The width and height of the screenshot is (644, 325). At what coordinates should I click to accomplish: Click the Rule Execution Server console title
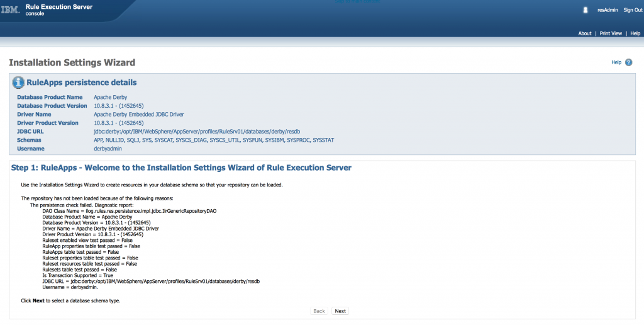point(58,10)
